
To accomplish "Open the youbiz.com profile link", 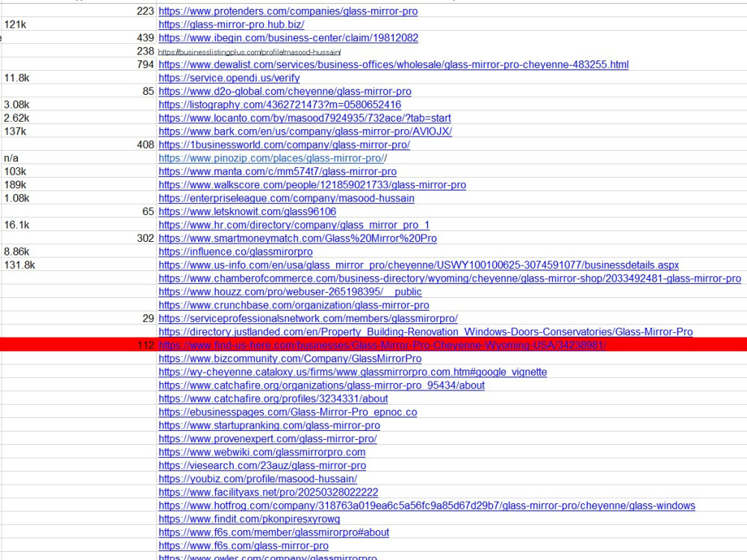I will tap(258, 478).
